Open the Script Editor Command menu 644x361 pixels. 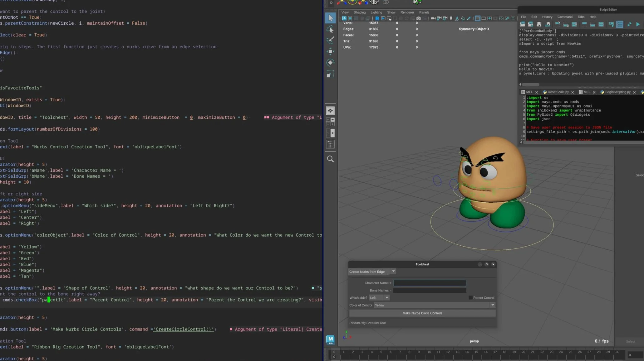pos(565,17)
